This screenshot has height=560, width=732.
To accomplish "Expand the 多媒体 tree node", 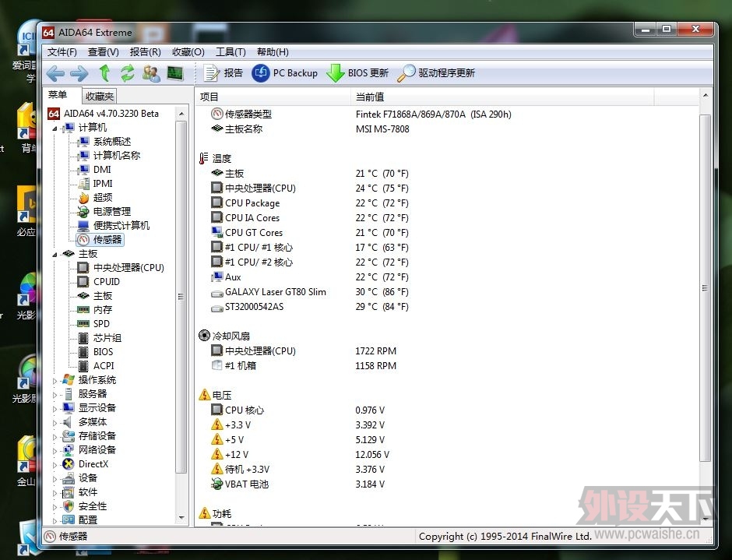I will [x=55, y=423].
